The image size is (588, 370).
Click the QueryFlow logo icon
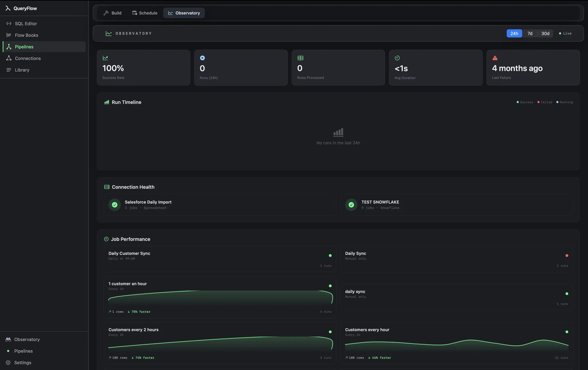[x=8, y=8]
